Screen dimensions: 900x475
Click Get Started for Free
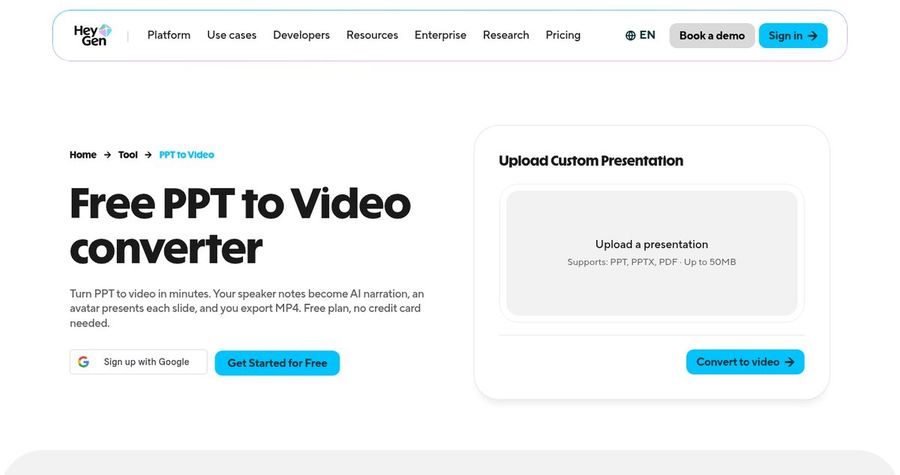click(277, 363)
